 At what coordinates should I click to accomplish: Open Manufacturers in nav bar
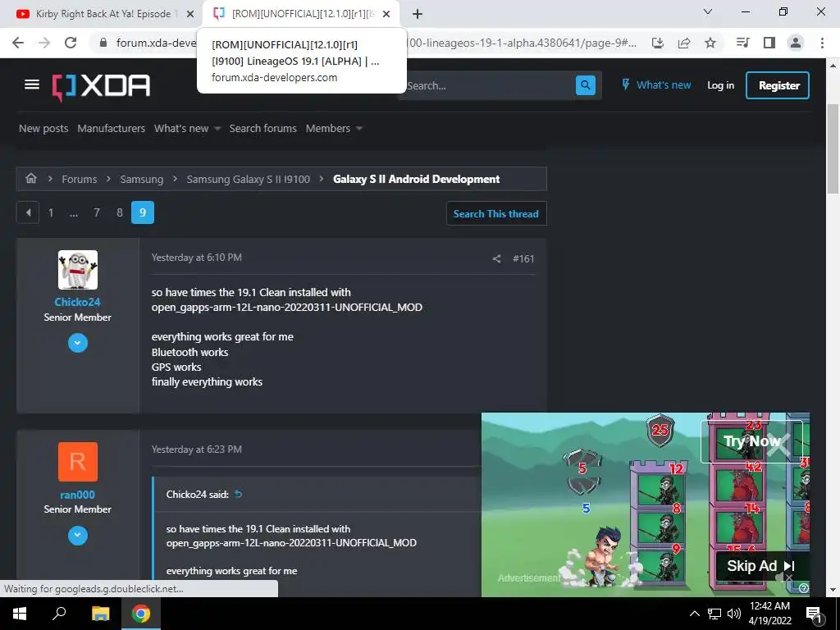pyautogui.click(x=111, y=129)
